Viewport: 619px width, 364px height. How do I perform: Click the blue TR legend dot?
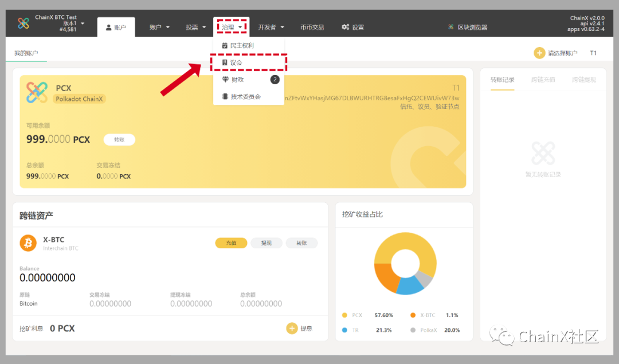click(344, 330)
